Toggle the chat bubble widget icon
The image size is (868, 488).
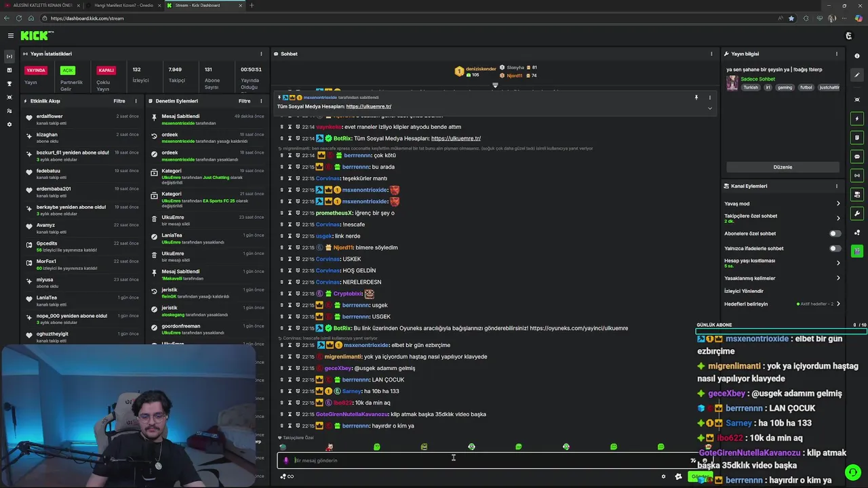[857, 157]
